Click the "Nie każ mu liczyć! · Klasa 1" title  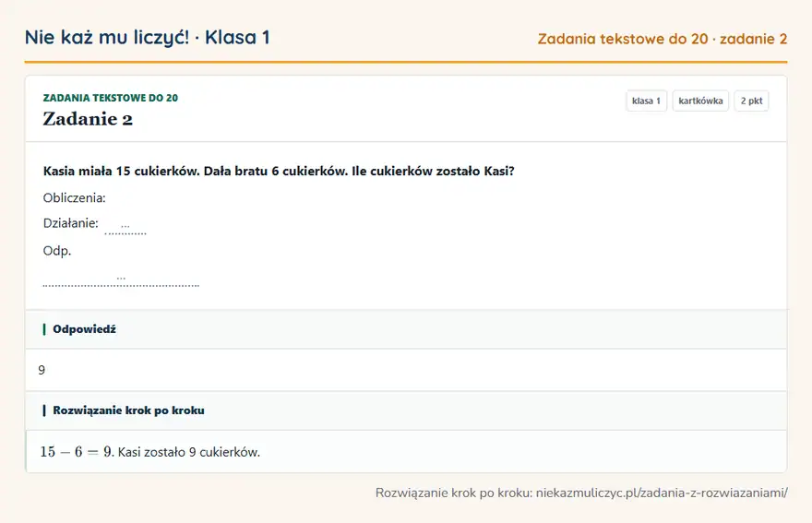pos(147,38)
